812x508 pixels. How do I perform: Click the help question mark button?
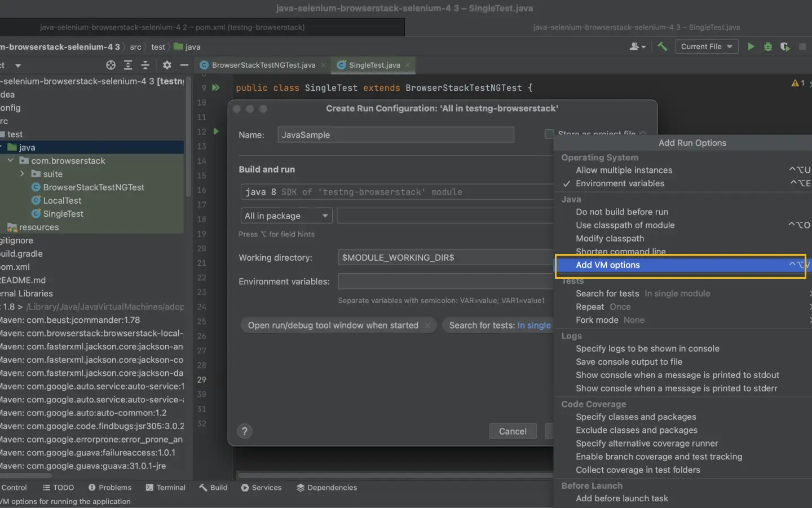coord(244,431)
